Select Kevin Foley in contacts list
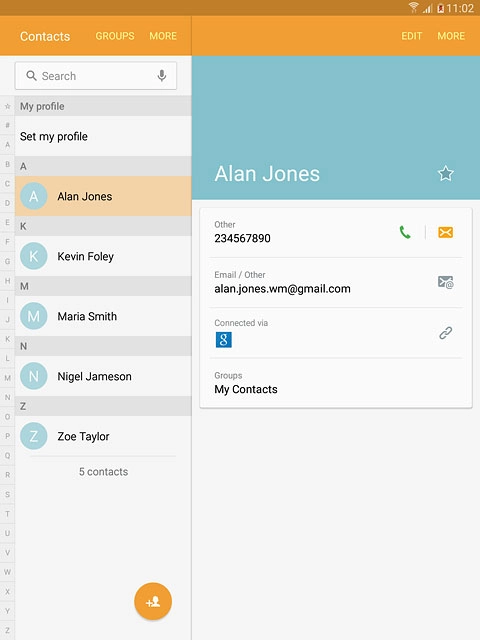480x640 pixels. point(103,256)
